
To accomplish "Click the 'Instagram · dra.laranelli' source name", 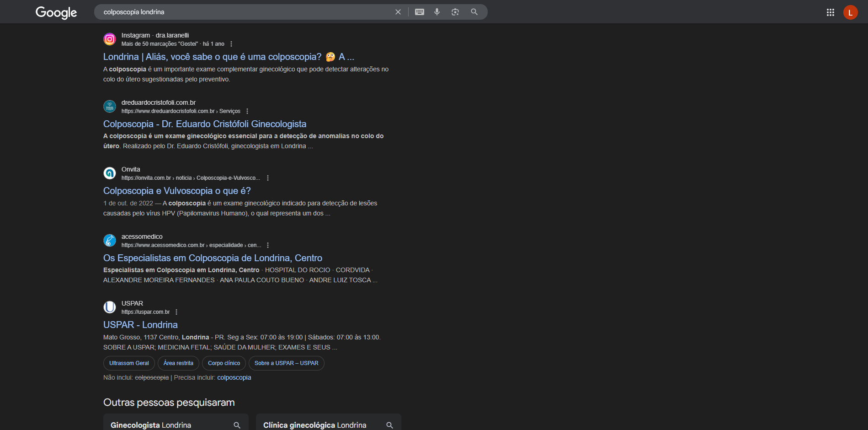I will (x=155, y=35).
